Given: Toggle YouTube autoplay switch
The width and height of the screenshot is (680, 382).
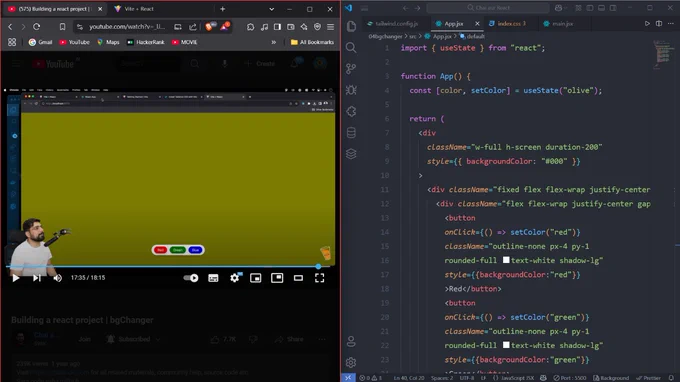Looking at the screenshot, I should coord(191,278).
